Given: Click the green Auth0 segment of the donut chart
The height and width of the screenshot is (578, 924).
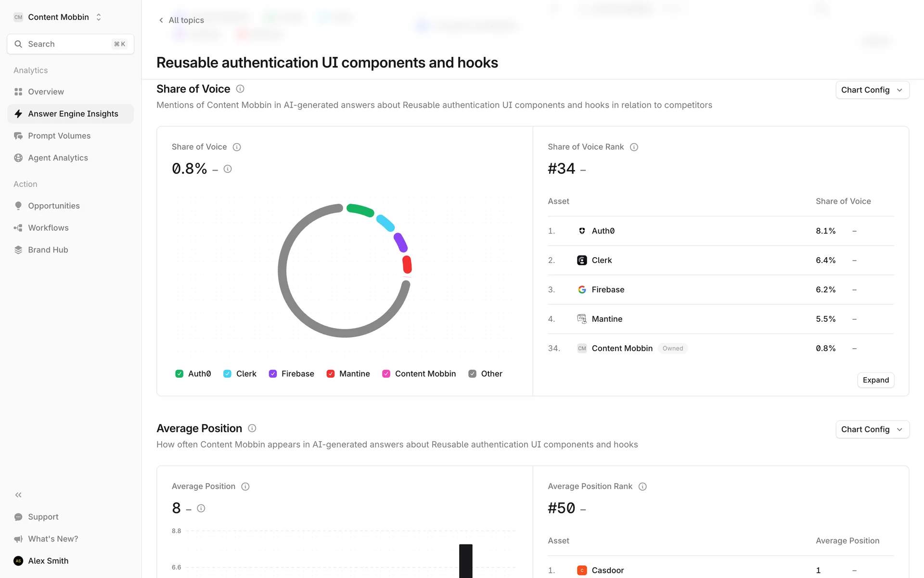Looking at the screenshot, I should (x=360, y=210).
